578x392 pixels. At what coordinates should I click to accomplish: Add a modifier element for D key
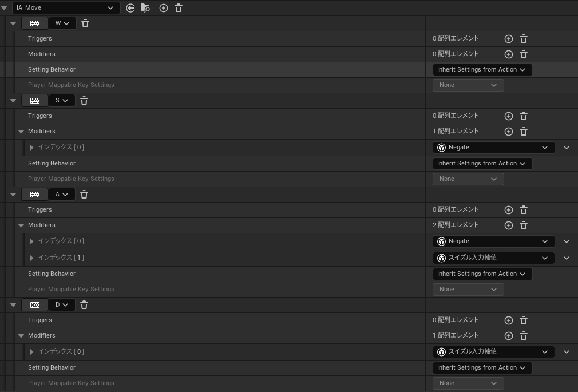point(509,336)
